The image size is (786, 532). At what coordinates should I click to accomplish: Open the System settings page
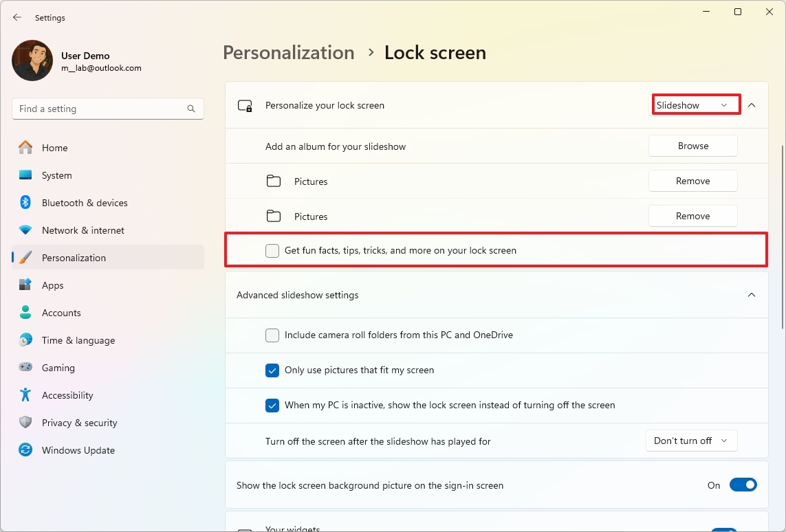coord(56,175)
